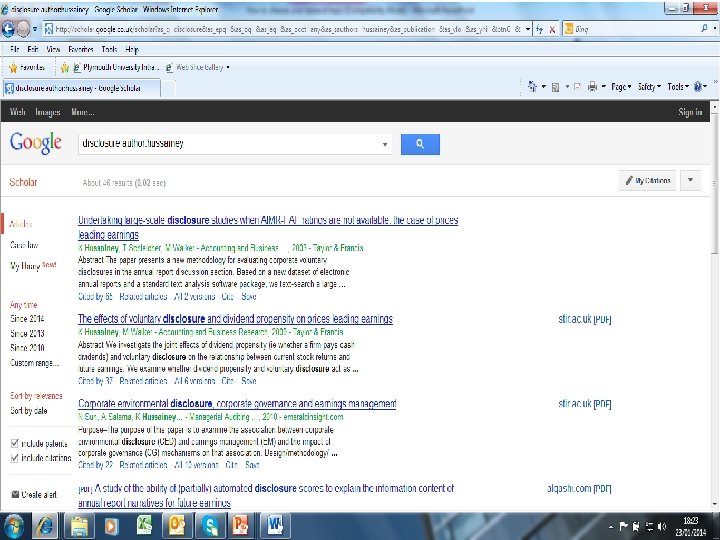Open the Favorites menu in menu bar

click(x=81, y=49)
